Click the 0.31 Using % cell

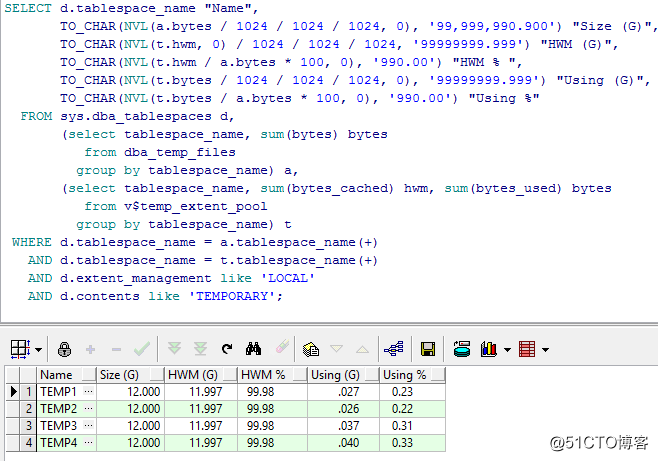coord(413,426)
